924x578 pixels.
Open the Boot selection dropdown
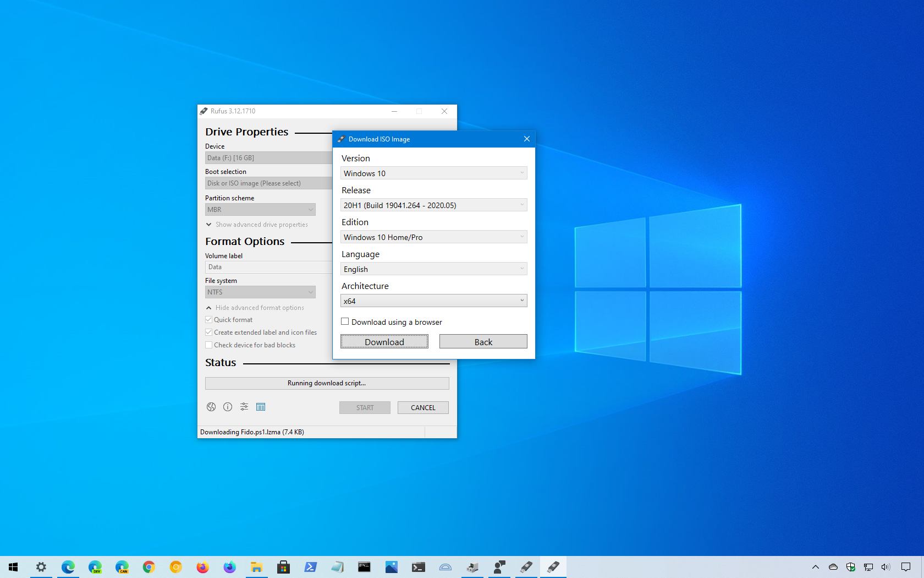(x=268, y=183)
